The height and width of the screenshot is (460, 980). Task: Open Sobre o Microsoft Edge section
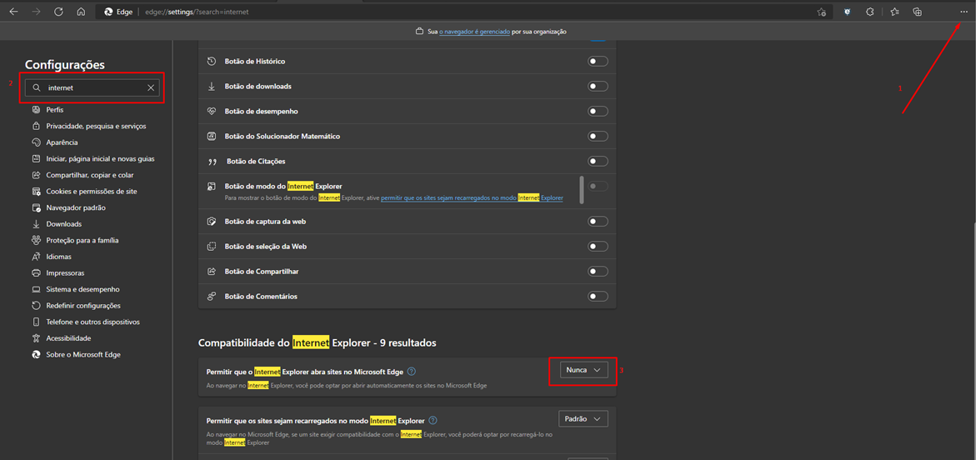pos(83,354)
